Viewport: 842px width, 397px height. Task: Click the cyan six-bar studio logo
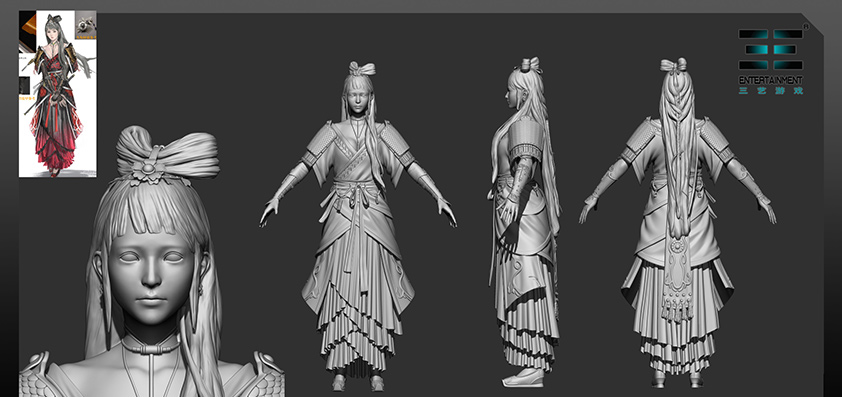tap(771, 49)
